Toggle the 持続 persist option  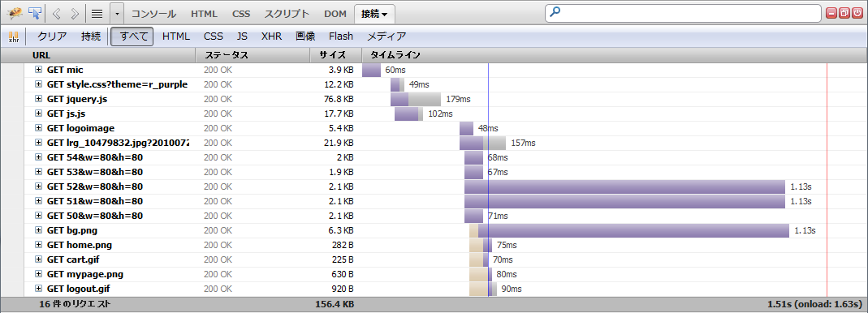coord(91,36)
